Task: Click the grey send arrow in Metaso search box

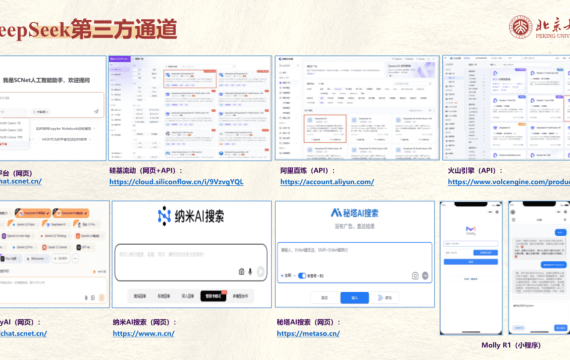Action: click(425, 276)
